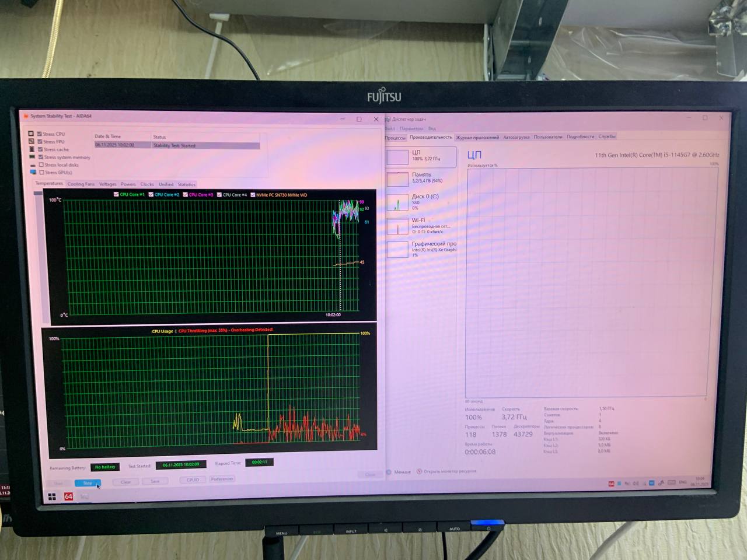This screenshot has width=747, height=560.
Task: Enable the Stress local disks checkbox
Action: click(x=41, y=164)
